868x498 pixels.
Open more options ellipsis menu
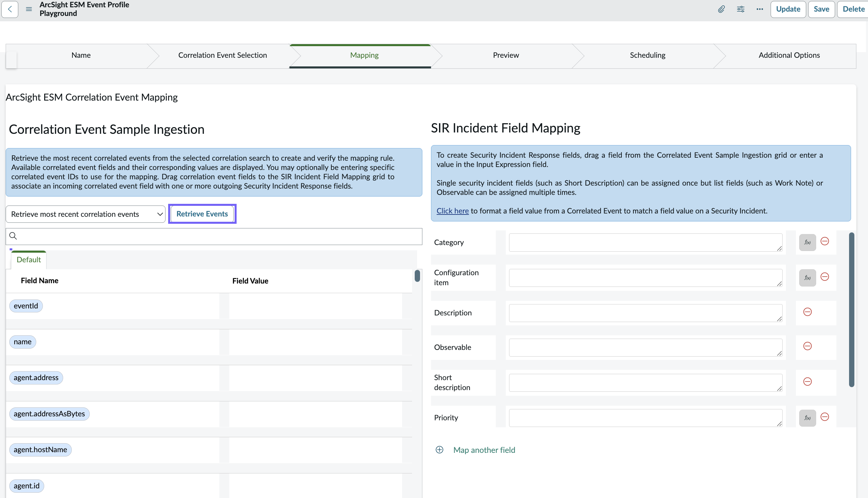click(x=760, y=9)
